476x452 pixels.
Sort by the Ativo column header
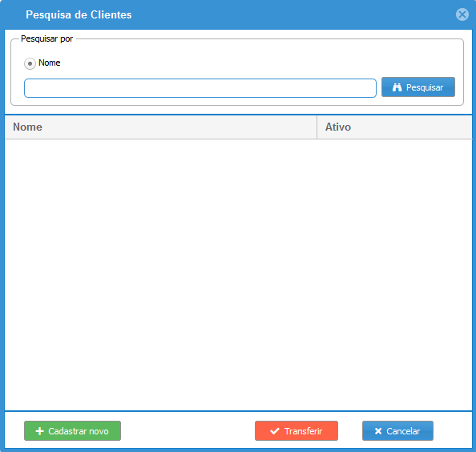[x=394, y=127]
